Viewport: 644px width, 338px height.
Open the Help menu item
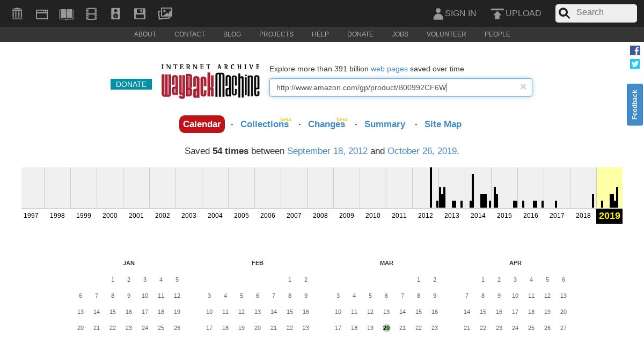click(x=320, y=34)
